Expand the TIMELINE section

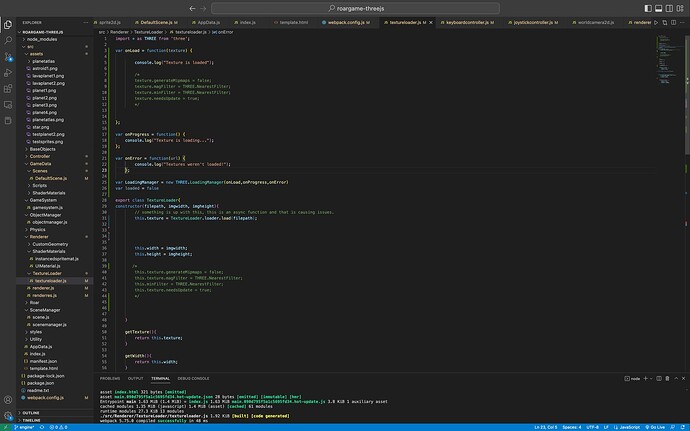tap(55, 420)
